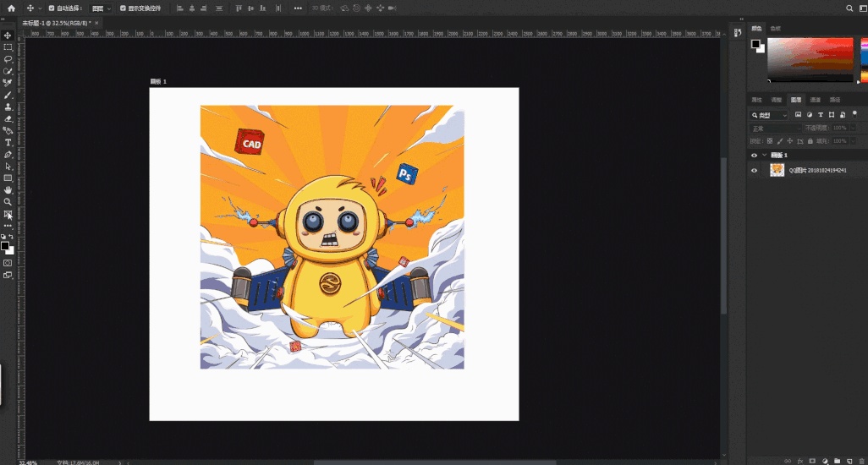Select the Eyedropper tool
The width and height of the screenshot is (868, 465).
[x=8, y=83]
